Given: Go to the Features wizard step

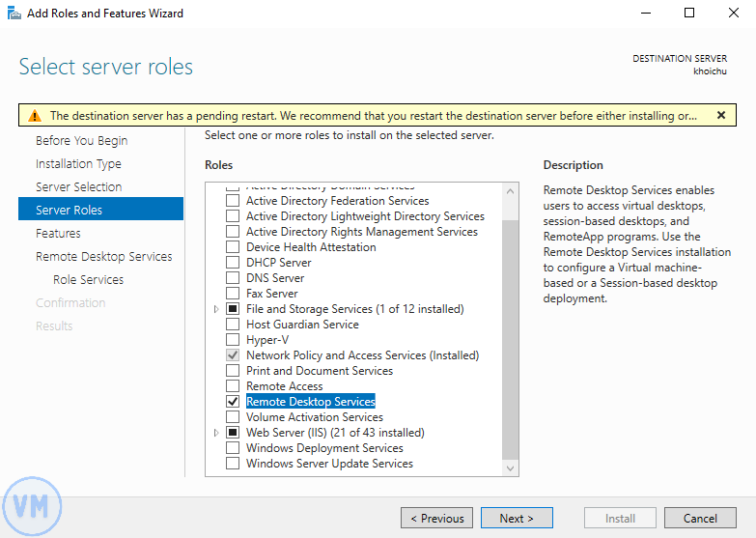Looking at the screenshot, I should (x=58, y=233).
